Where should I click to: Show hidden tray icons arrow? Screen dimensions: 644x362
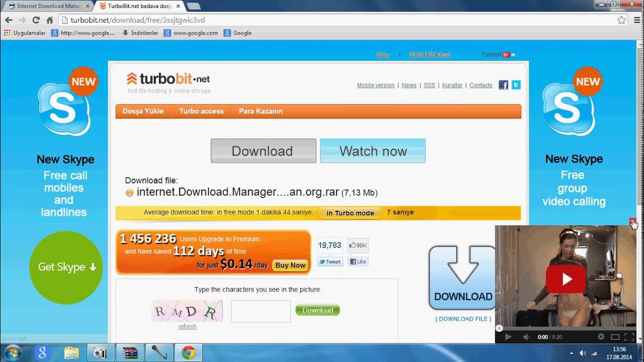(x=572, y=353)
